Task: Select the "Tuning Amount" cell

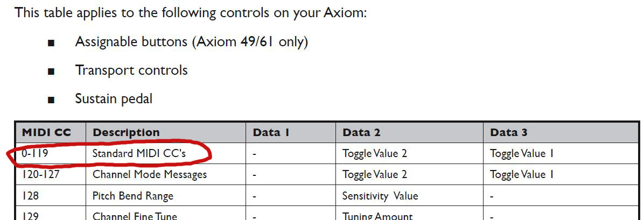Action: [x=377, y=216]
